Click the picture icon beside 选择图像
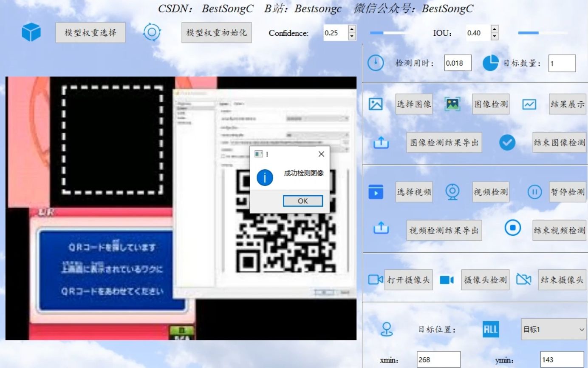588x368 pixels. tap(376, 104)
